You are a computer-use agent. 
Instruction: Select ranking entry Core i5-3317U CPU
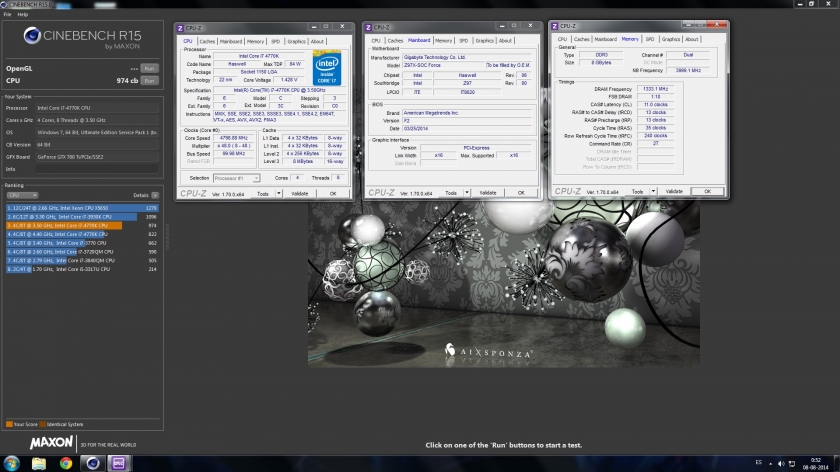[82, 269]
